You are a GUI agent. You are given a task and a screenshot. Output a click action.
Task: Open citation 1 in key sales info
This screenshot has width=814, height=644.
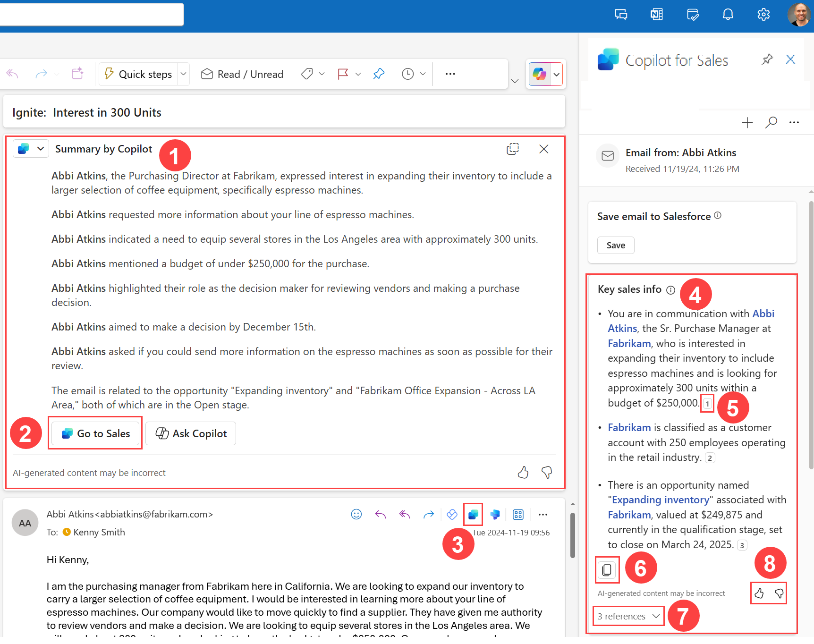pyautogui.click(x=707, y=403)
